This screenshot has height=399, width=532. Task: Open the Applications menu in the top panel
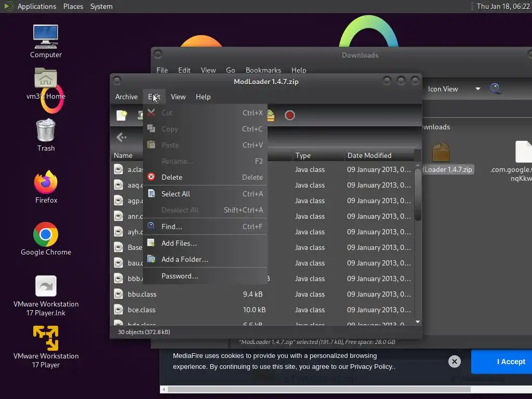click(37, 6)
